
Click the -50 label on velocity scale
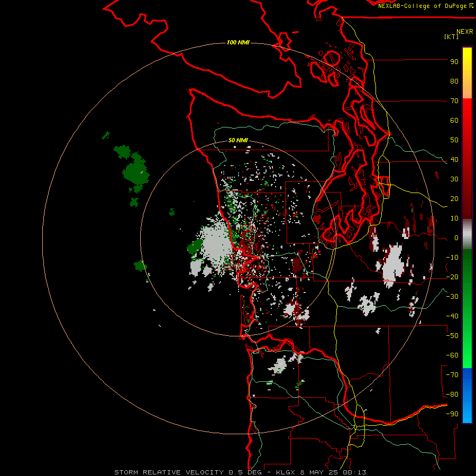[452, 336]
